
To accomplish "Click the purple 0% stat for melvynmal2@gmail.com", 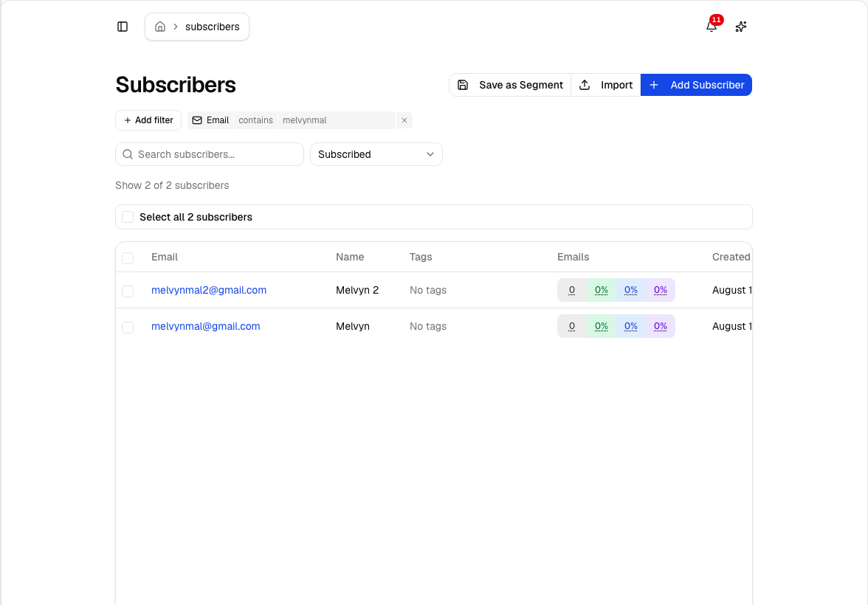I will click(660, 290).
